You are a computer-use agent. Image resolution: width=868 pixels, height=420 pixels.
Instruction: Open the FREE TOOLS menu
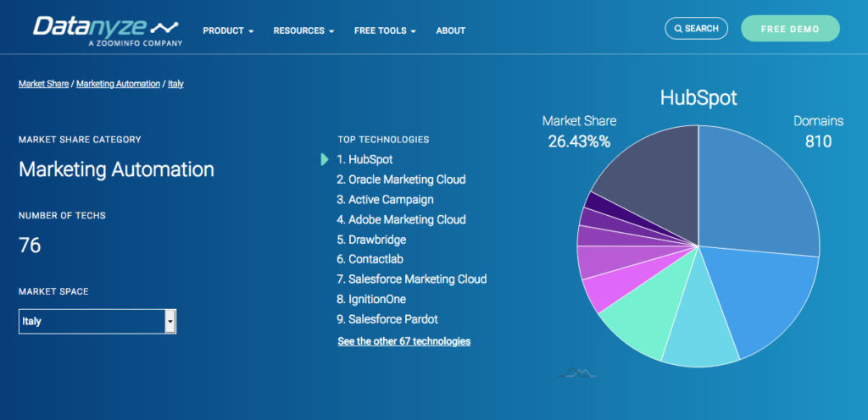point(385,31)
